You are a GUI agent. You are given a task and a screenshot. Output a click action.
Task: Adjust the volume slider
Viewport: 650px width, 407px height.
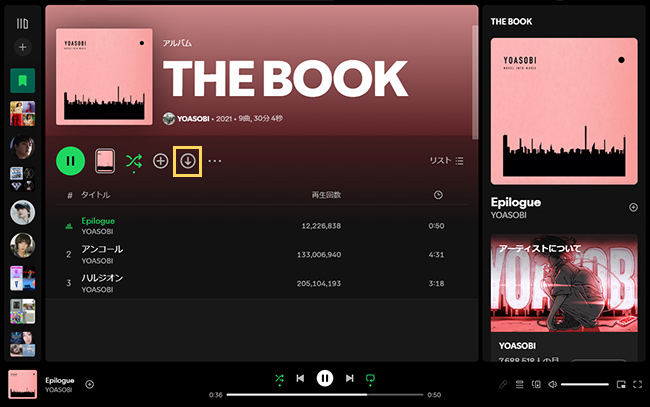585,385
